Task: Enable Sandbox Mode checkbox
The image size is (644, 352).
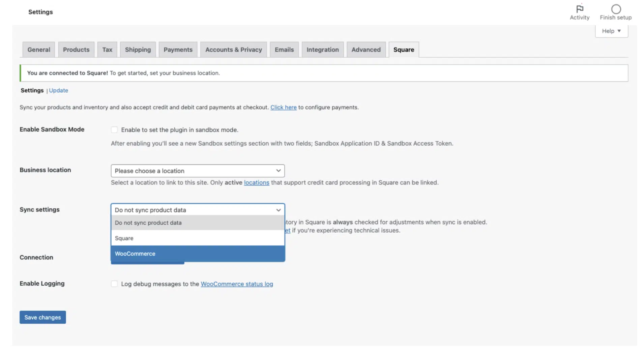Action: [x=114, y=129]
